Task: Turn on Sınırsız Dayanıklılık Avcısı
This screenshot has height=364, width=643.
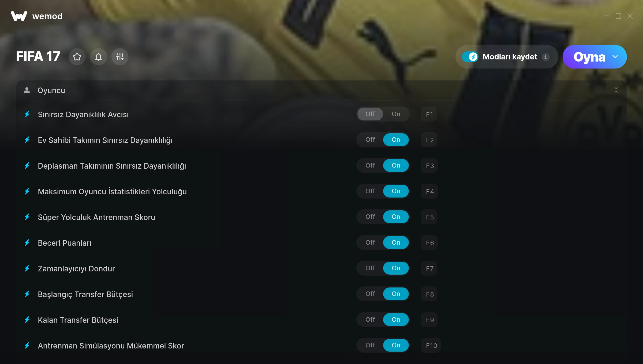Action: point(396,114)
